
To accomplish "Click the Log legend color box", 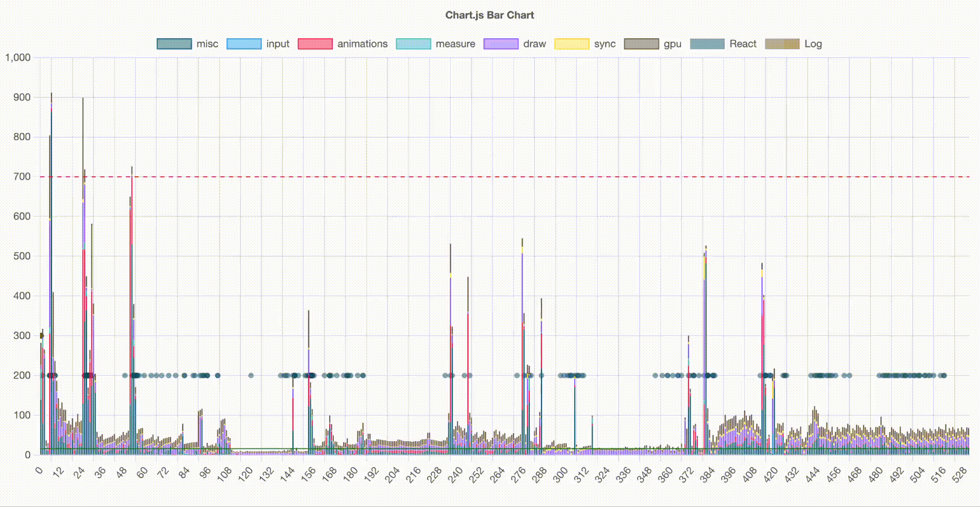I will (x=782, y=44).
